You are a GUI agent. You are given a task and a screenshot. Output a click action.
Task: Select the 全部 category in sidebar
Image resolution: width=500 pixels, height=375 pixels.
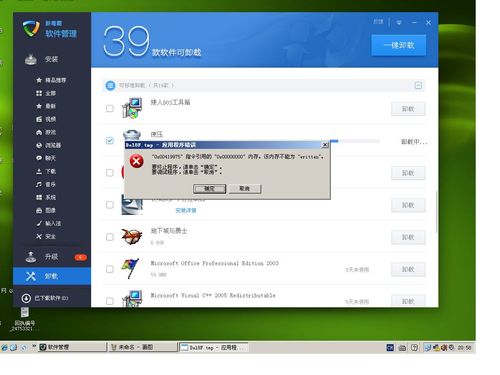[46, 93]
